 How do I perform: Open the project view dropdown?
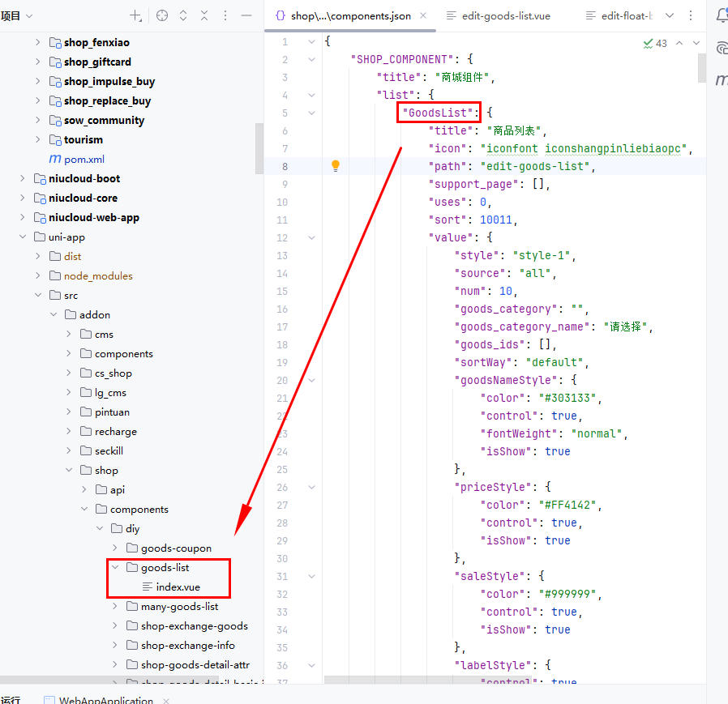(x=18, y=16)
